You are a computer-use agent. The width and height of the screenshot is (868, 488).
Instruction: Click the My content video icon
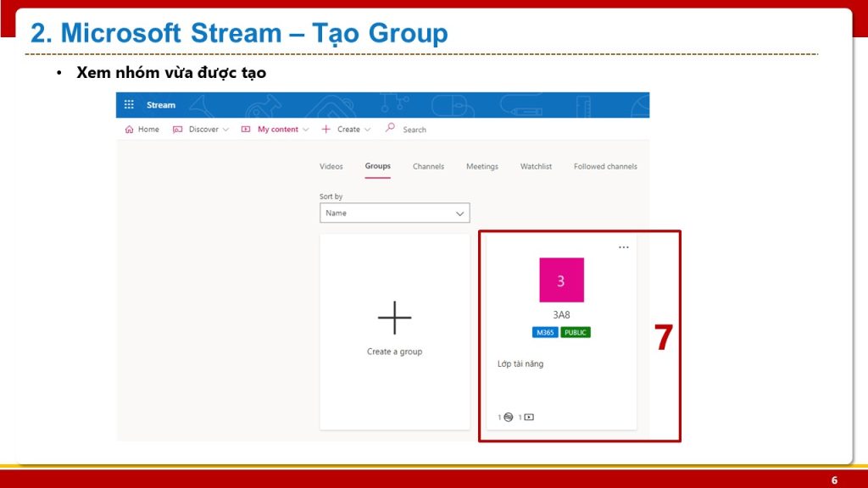(246, 130)
